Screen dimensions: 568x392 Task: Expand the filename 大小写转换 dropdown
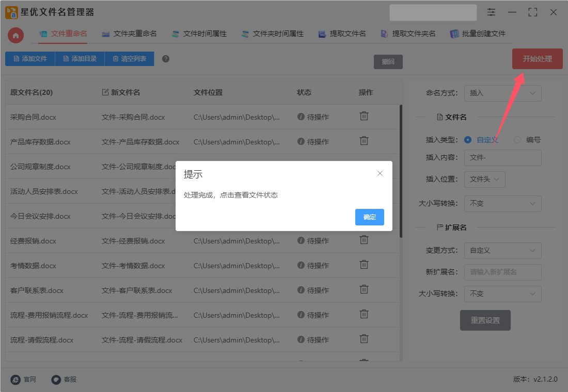click(503, 204)
